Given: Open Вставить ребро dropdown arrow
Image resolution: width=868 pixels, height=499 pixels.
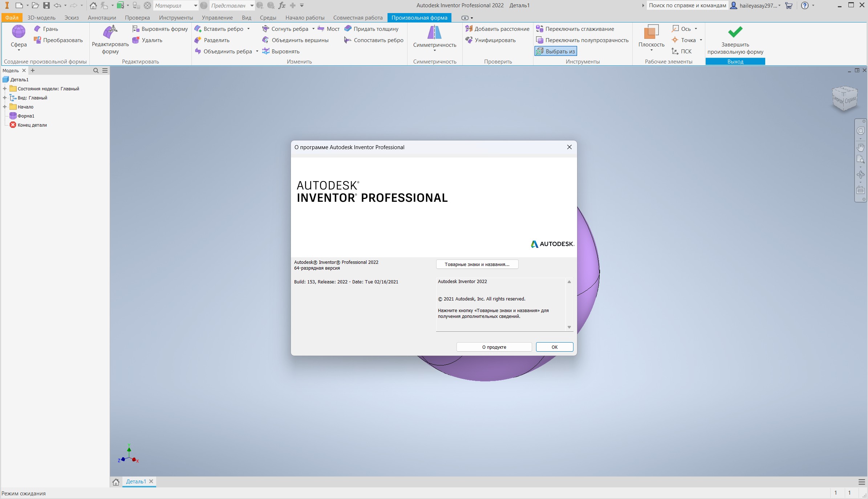Looking at the screenshot, I should (x=248, y=29).
